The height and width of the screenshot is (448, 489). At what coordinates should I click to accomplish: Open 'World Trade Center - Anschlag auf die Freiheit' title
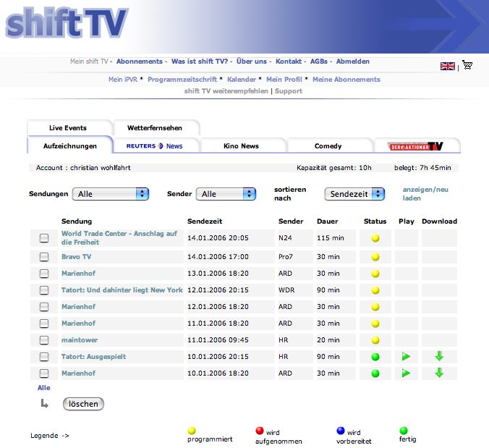pyautogui.click(x=119, y=238)
